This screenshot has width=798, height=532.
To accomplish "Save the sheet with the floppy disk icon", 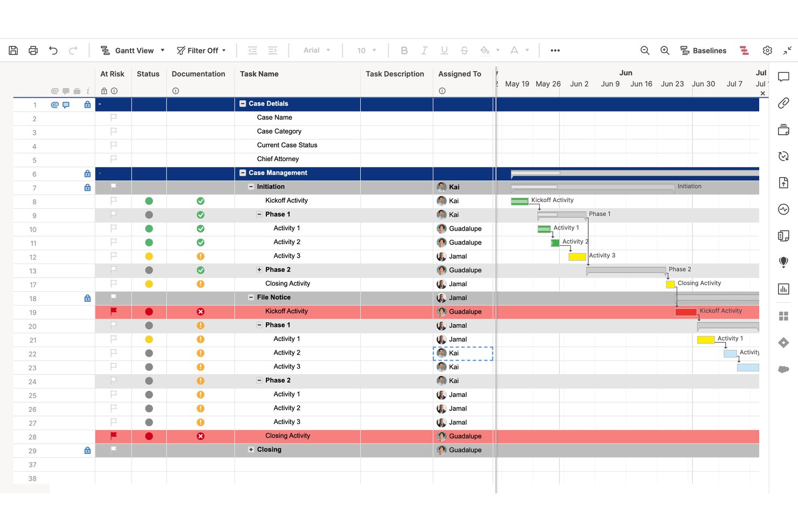I will pyautogui.click(x=13, y=50).
